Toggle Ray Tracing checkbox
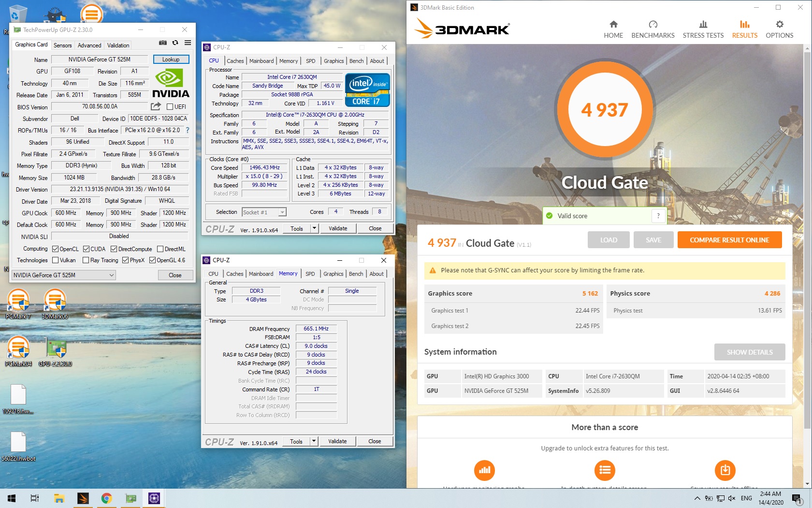The width and height of the screenshot is (812, 508). [x=86, y=260]
